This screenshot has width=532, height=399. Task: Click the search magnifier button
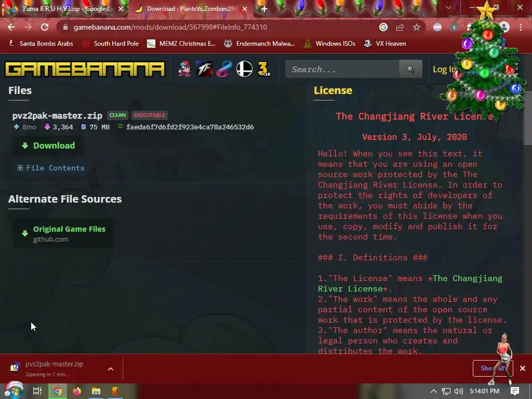[x=410, y=69]
